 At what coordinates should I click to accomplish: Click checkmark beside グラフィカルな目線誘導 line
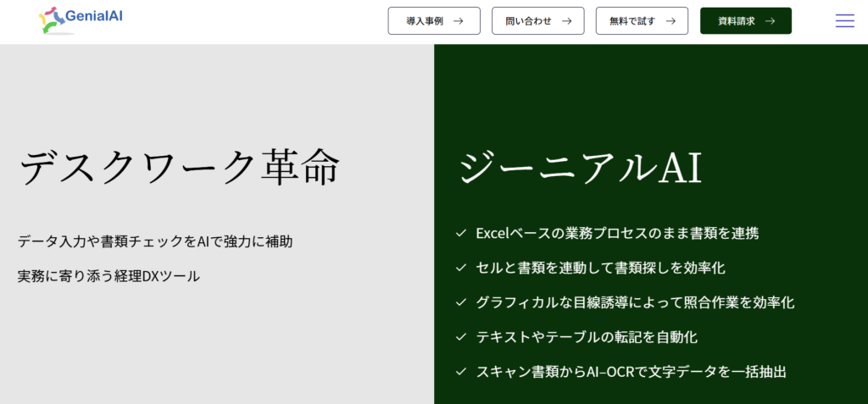(460, 302)
